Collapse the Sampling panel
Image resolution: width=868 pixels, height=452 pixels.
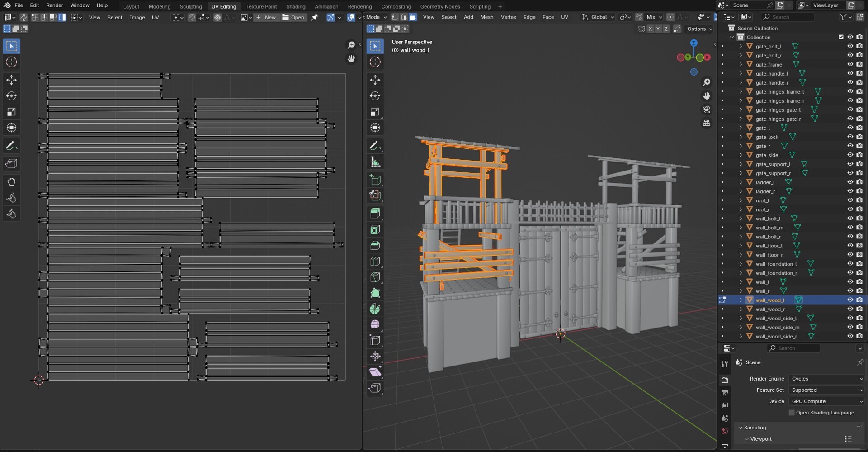(x=741, y=428)
